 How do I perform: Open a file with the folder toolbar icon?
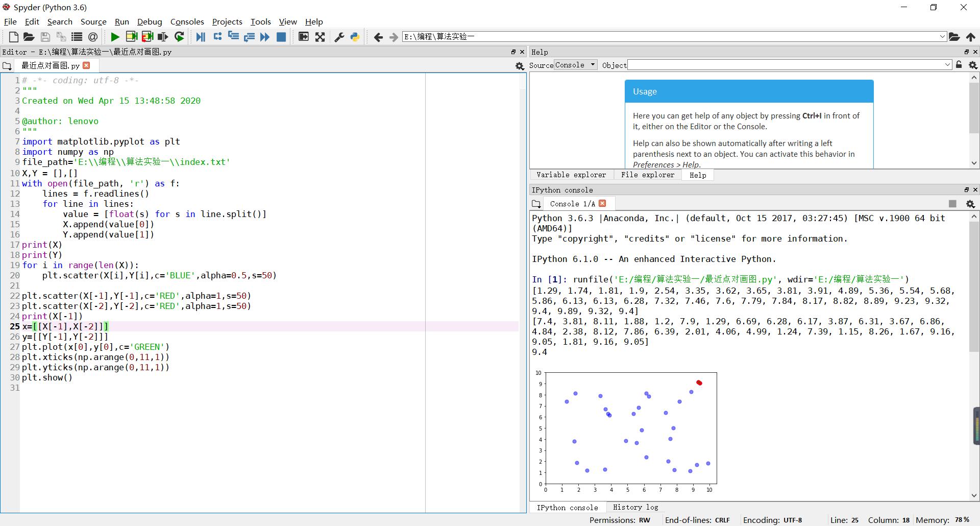coord(29,37)
